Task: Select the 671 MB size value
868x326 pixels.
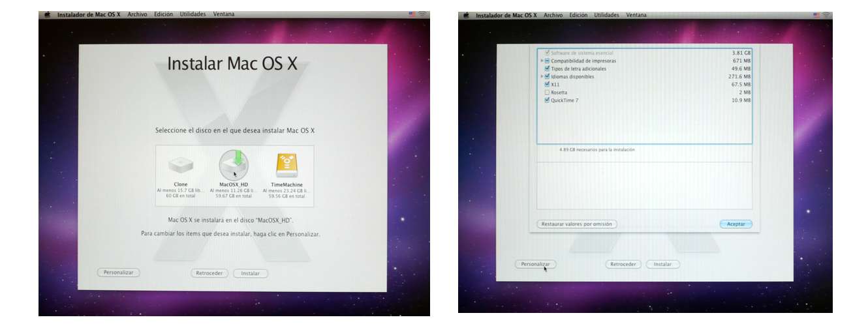Action: pos(741,61)
